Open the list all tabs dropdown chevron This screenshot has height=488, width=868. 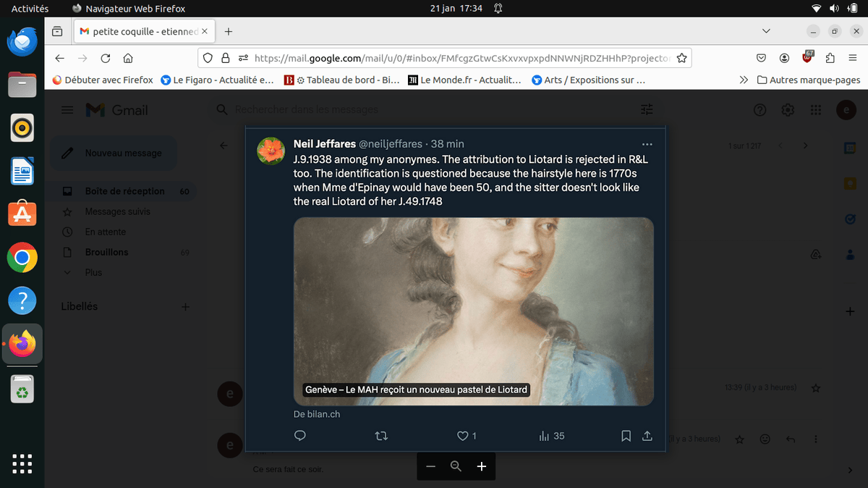pyautogui.click(x=767, y=31)
